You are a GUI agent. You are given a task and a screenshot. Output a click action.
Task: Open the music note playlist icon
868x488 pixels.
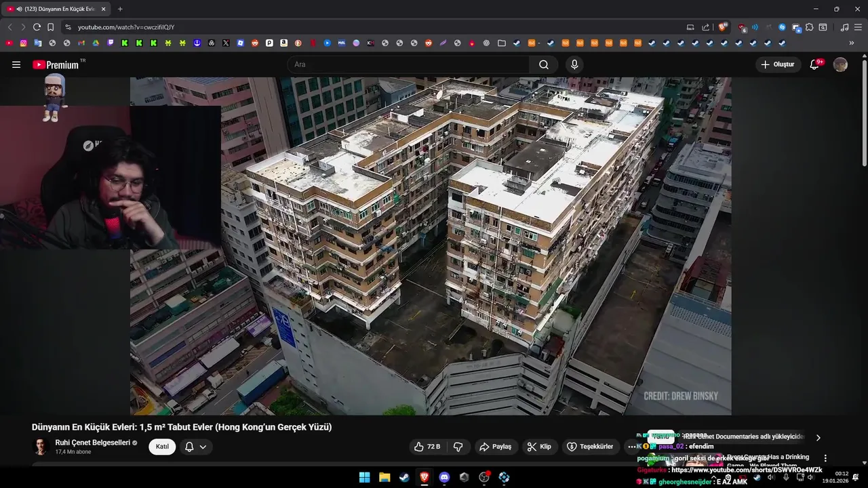coord(844,27)
